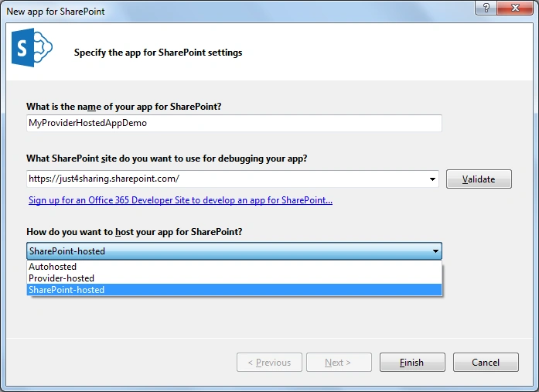Click the 'Specify the app for SharePoint settings' heading
The width and height of the screenshot is (539, 392).
coord(158,53)
